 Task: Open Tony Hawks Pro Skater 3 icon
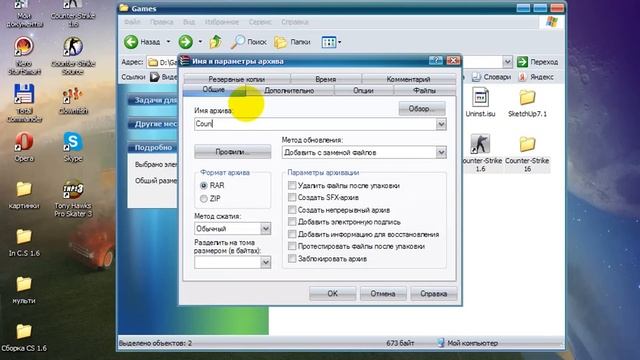73,198
